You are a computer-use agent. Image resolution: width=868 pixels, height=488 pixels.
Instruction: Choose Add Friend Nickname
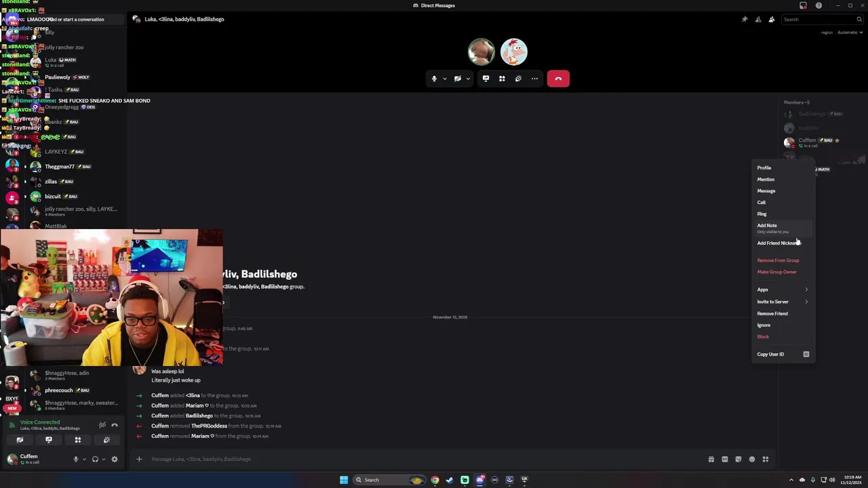(783, 243)
